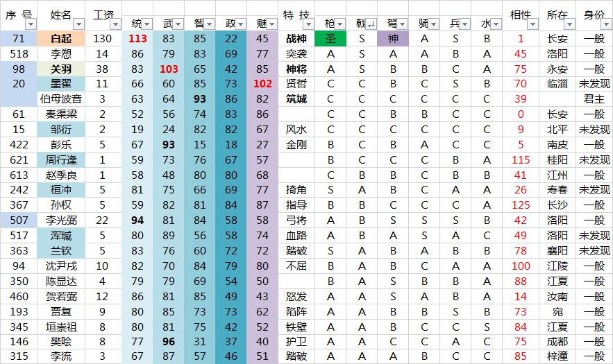Open the 序号 column filter dropdown

click(31, 24)
